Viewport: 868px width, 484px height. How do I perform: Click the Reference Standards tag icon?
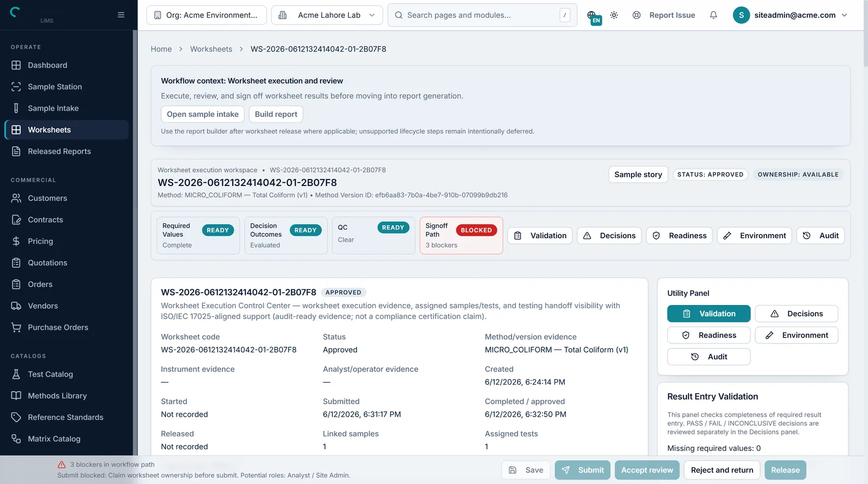pos(16,417)
